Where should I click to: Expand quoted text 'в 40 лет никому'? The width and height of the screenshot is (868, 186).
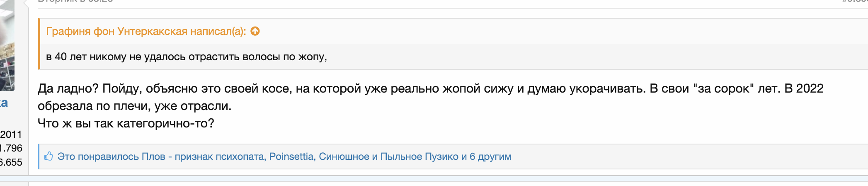coord(187,57)
